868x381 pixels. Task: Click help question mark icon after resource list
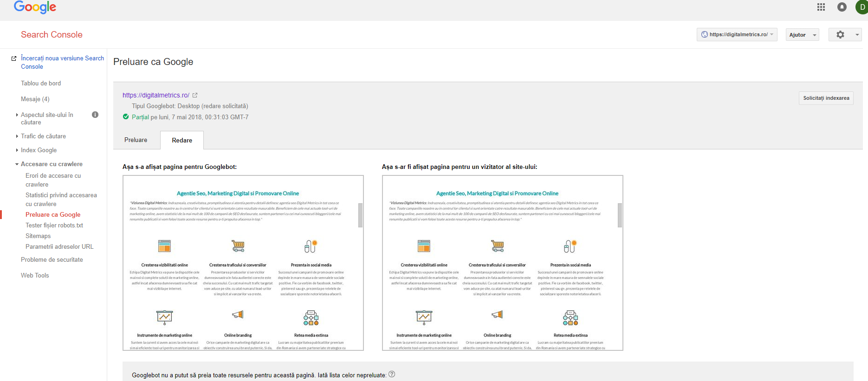click(392, 375)
